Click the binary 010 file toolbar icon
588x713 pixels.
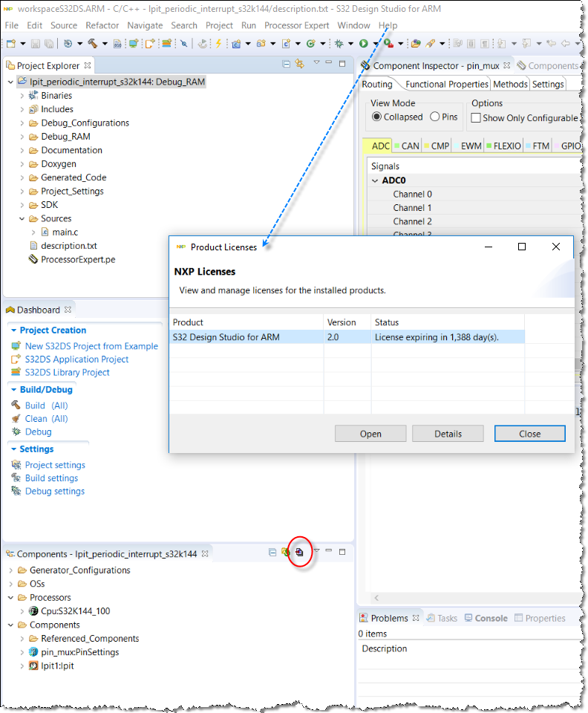click(118, 44)
